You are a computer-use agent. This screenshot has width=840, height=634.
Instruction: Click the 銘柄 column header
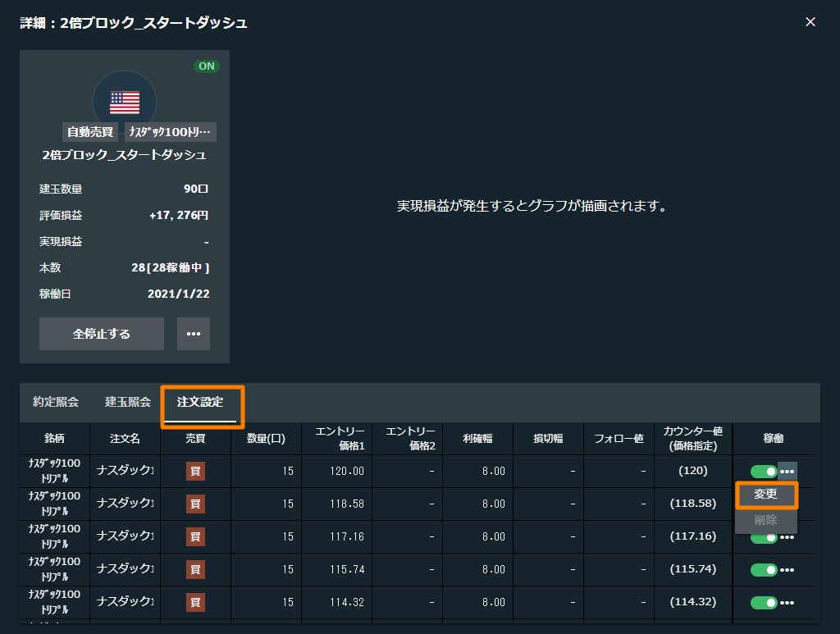(54, 438)
